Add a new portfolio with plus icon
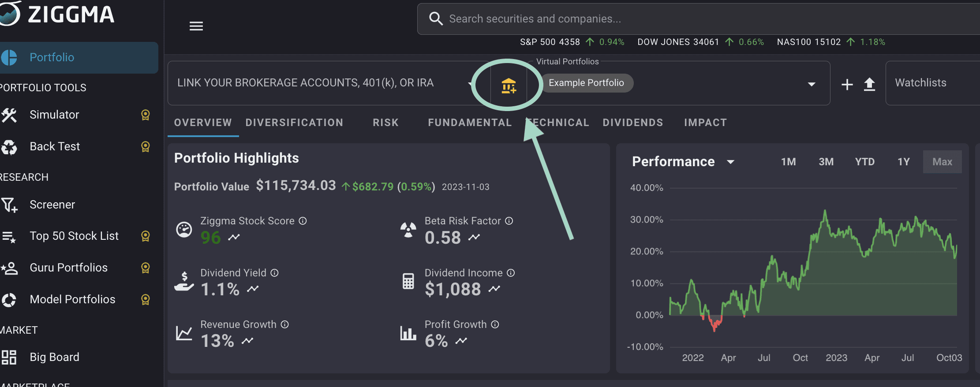The height and width of the screenshot is (387, 980). tap(847, 84)
